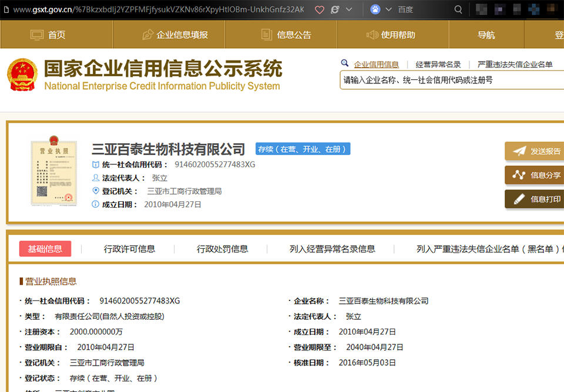Click the header legal representative name 张立
This screenshot has height=392, width=564.
coord(160,178)
